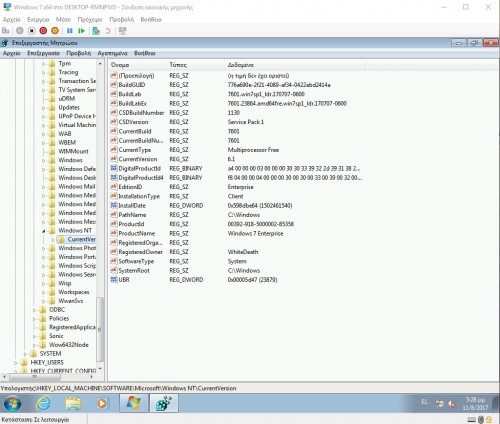Click the Enhanced Session monitor icon
This screenshot has width=500, height=424.
point(123,31)
